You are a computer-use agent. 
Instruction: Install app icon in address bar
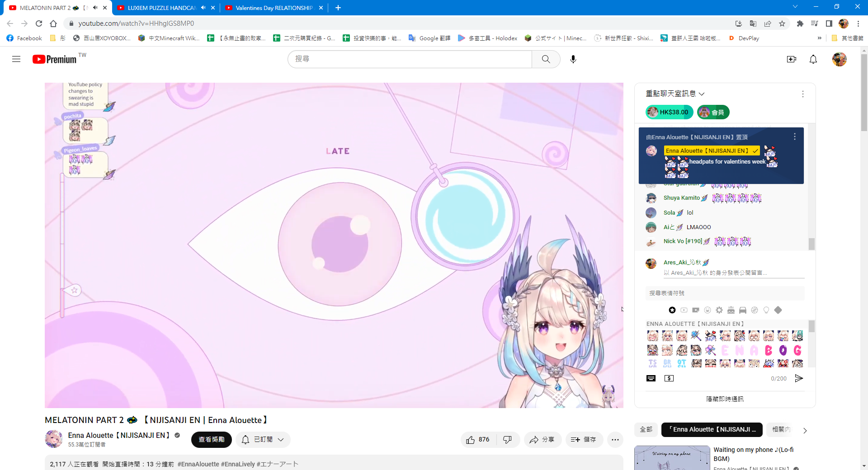(739, 23)
